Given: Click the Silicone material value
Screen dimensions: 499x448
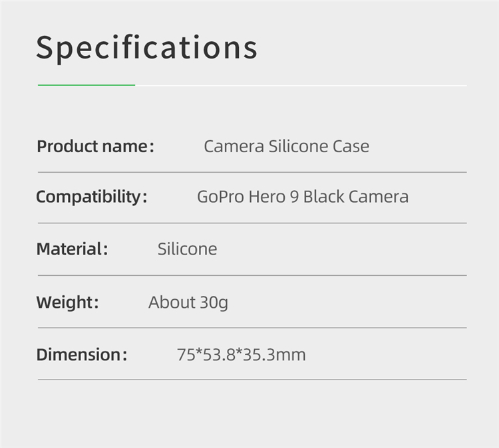Looking at the screenshot, I should 188,249.
